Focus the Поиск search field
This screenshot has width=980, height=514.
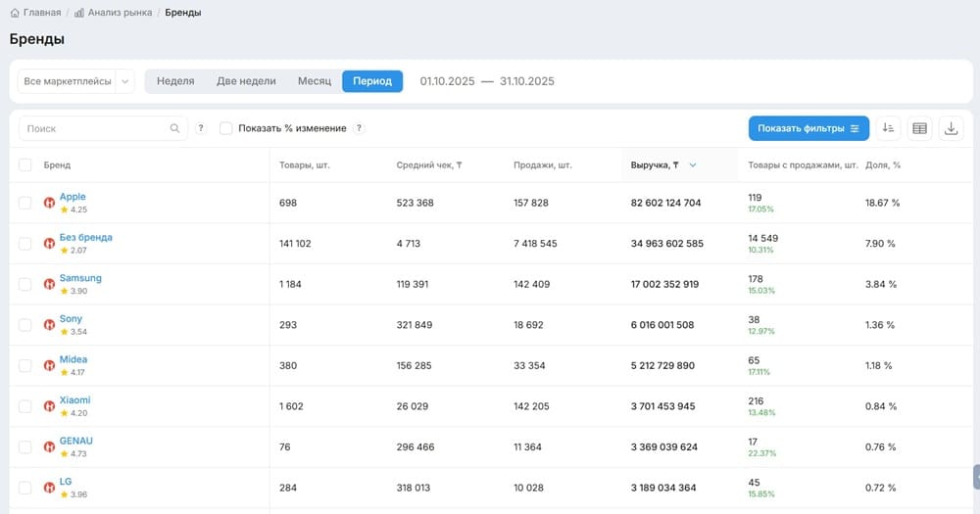click(x=103, y=128)
